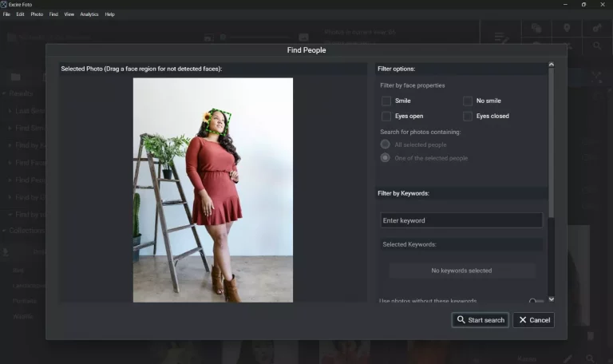
Task: Open the Find menu
Action: coord(53,14)
